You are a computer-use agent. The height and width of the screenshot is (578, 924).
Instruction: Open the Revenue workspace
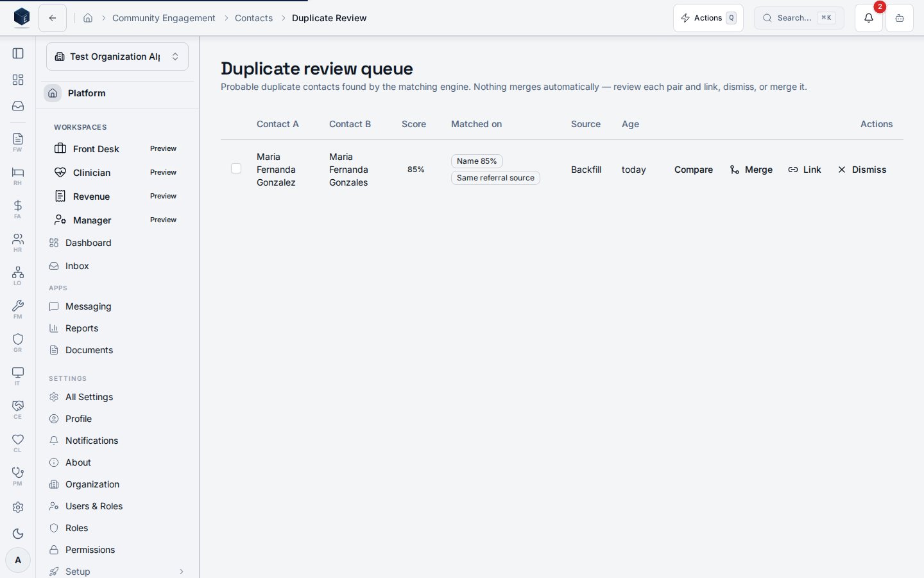click(x=117, y=196)
